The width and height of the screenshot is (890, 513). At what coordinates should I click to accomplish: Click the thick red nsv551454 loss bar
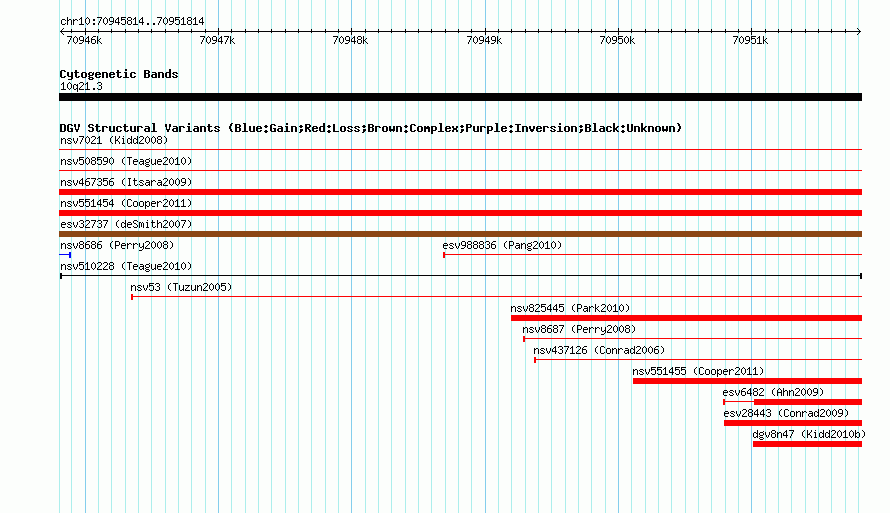coord(460,213)
